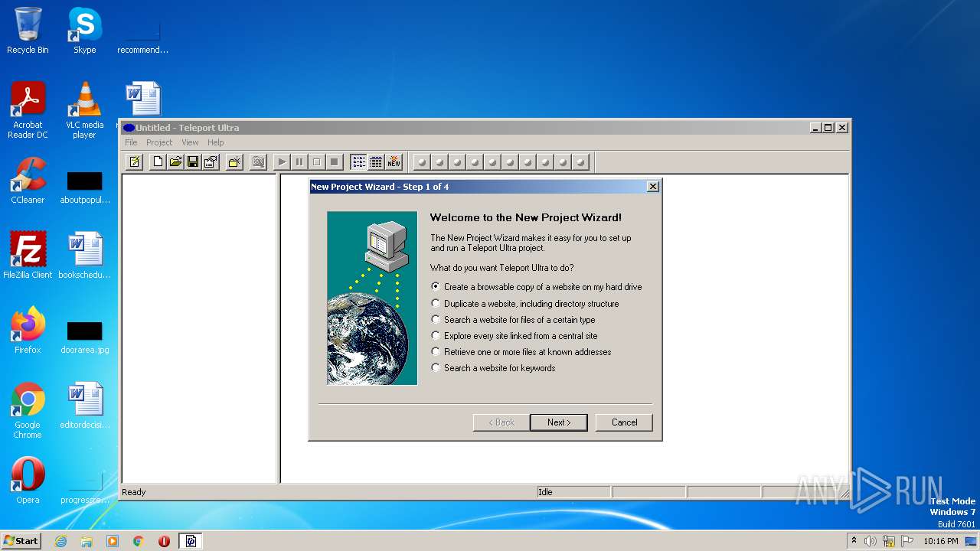Open the View menu

(x=190, y=142)
